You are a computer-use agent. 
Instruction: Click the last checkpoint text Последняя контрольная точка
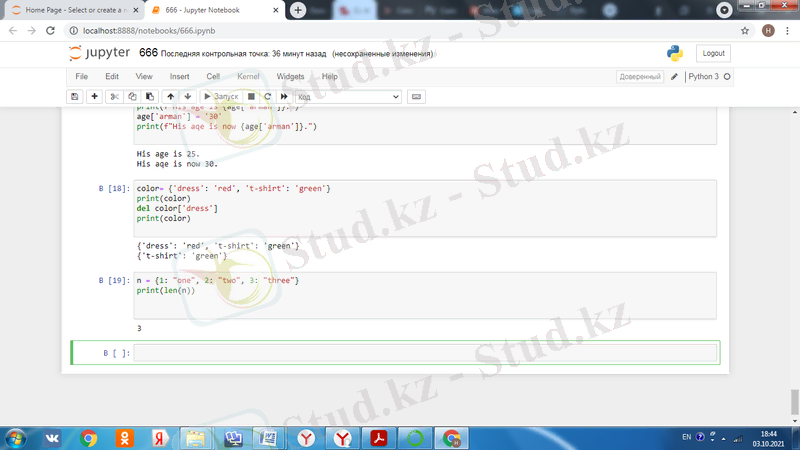tap(243, 54)
